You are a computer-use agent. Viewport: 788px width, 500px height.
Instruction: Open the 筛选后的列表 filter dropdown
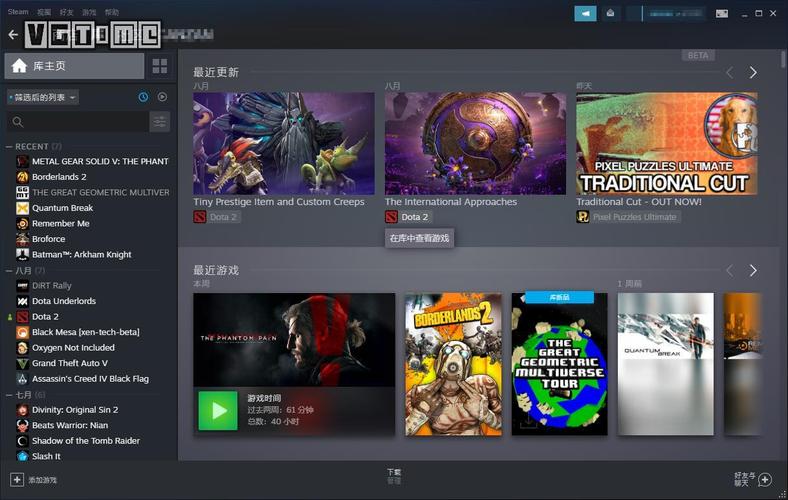(43, 97)
